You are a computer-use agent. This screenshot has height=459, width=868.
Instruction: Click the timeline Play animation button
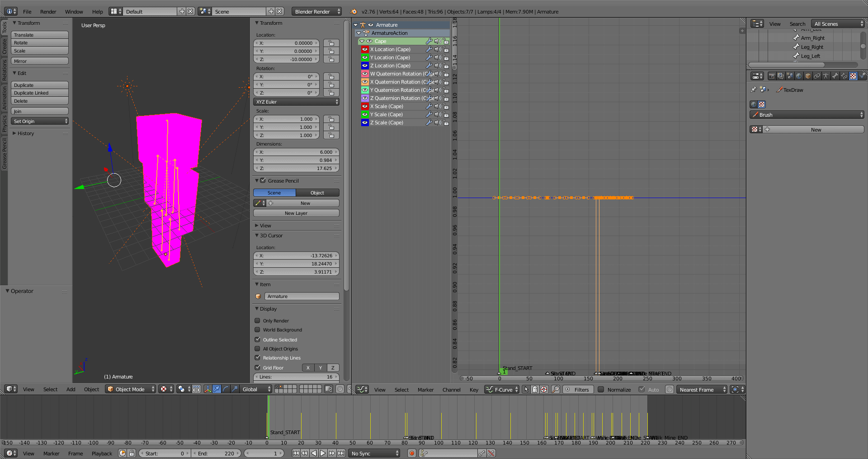point(323,453)
